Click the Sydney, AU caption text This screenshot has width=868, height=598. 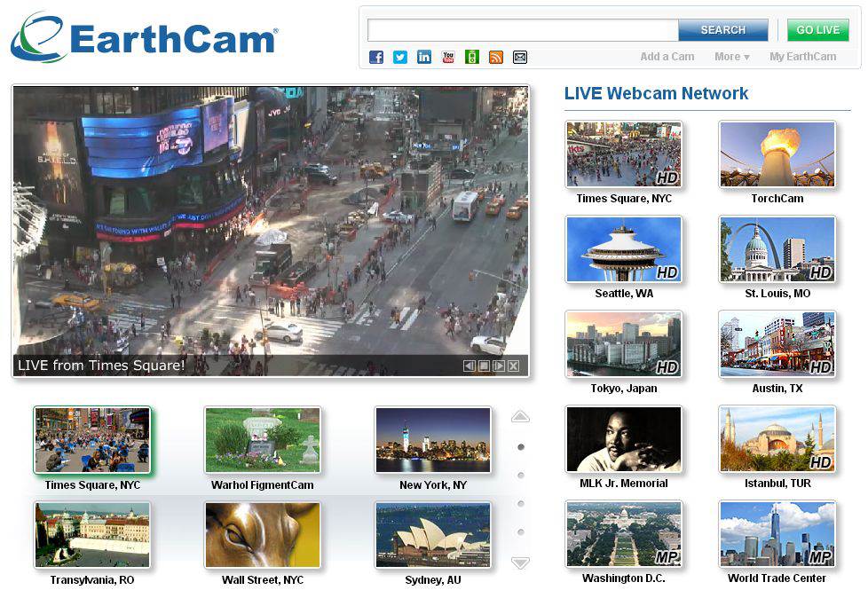[x=433, y=580]
